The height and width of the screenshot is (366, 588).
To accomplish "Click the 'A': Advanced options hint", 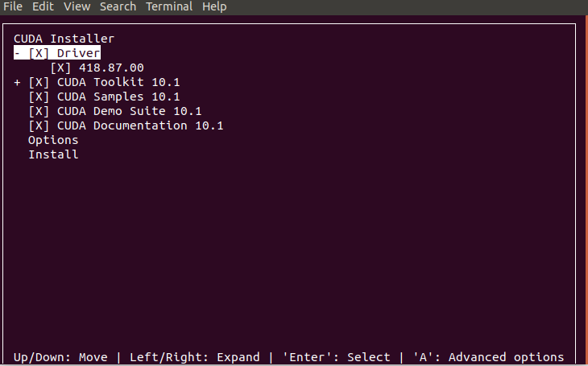I will (488, 357).
